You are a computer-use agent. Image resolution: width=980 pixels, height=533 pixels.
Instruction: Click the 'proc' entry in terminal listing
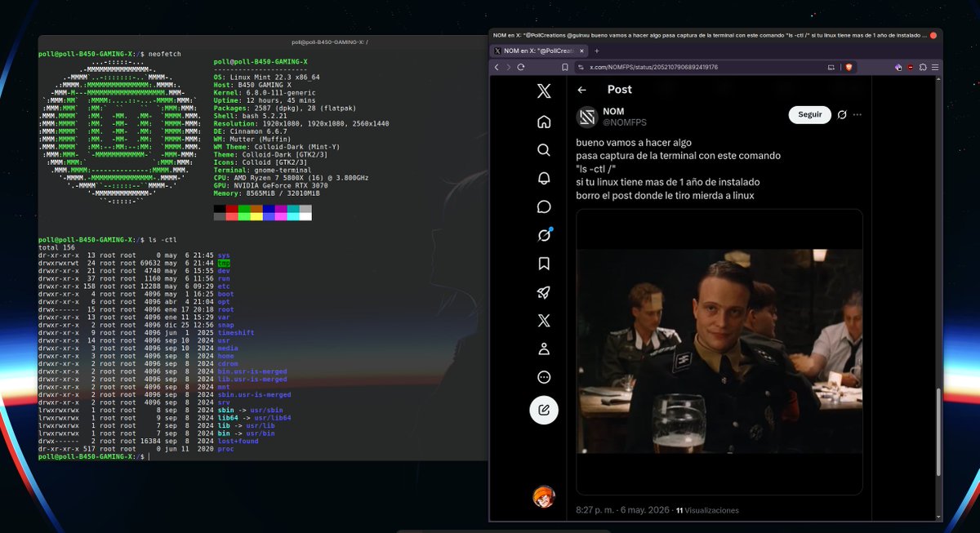pyautogui.click(x=225, y=448)
